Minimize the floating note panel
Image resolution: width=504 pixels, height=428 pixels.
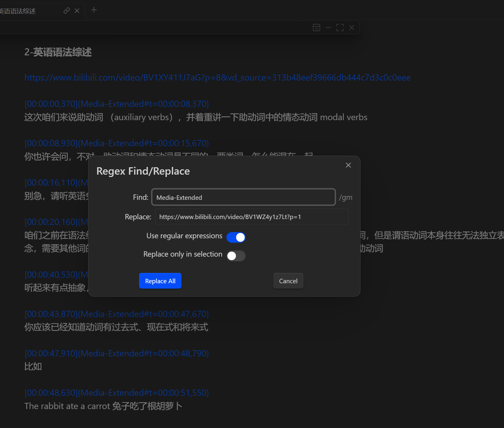328,28
